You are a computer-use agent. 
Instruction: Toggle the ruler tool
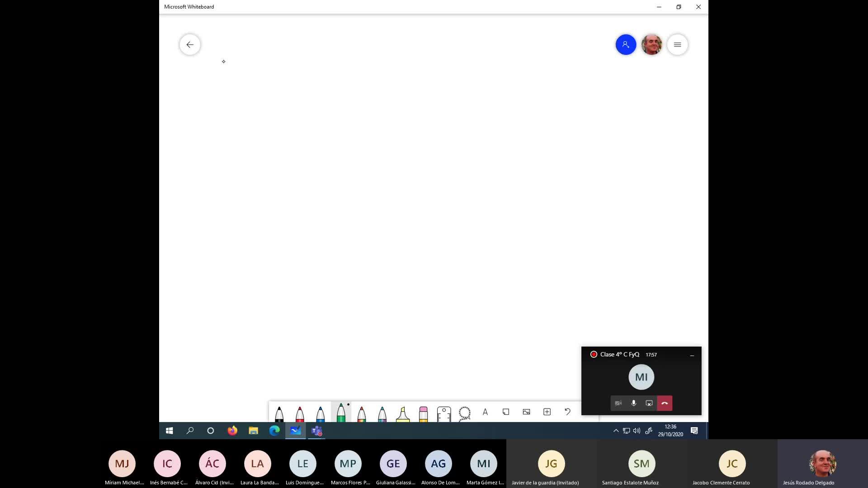pos(444,413)
